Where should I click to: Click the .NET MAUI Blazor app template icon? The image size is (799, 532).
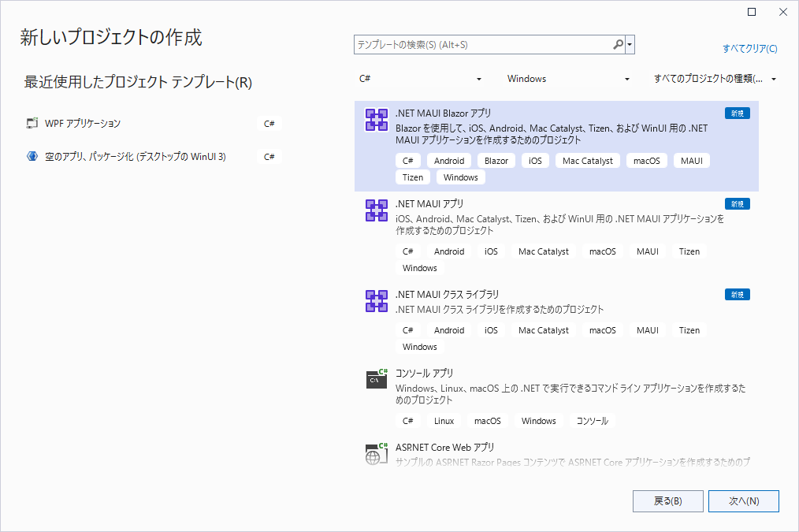(x=377, y=120)
